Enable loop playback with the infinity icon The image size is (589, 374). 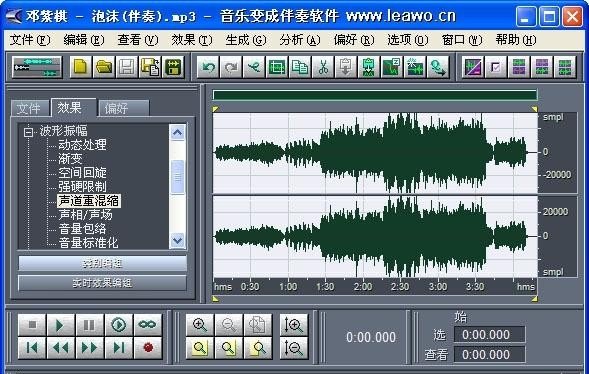click(148, 324)
